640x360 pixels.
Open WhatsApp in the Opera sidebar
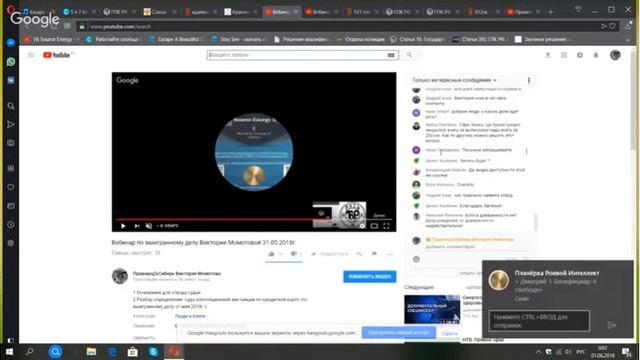coord(11,62)
